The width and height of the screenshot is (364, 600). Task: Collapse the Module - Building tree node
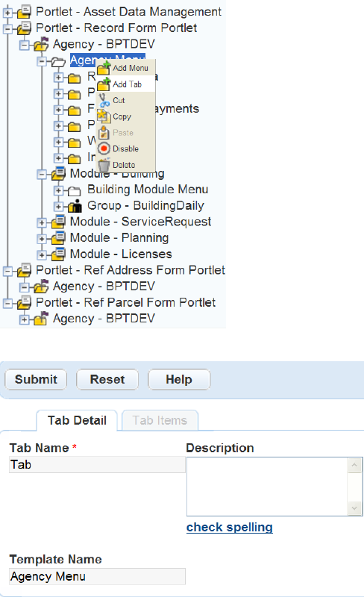coord(41,175)
